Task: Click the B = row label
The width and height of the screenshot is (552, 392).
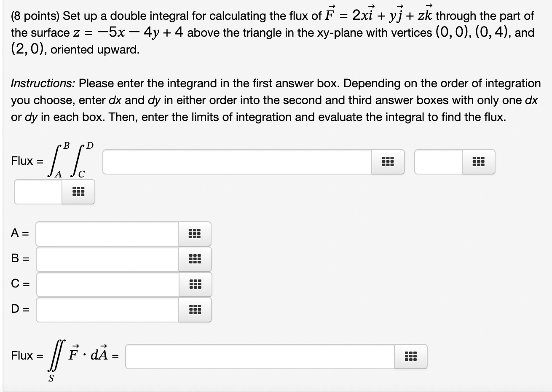Action: click(20, 259)
